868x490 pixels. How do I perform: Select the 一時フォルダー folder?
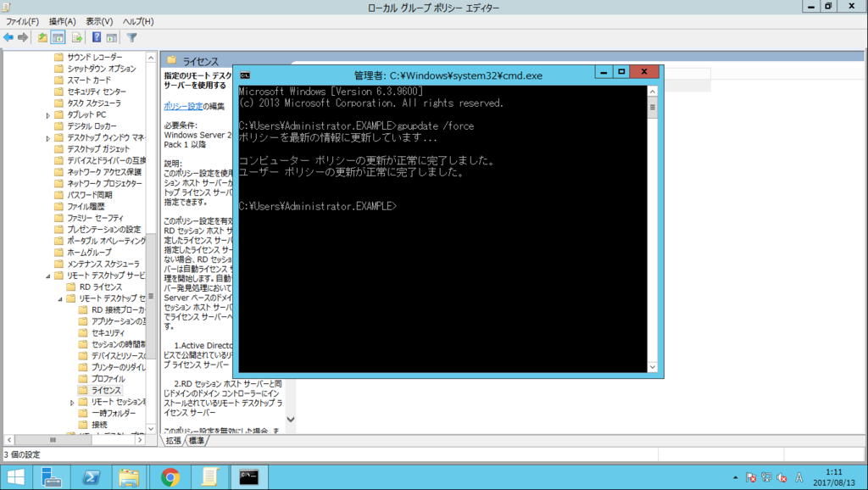click(x=114, y=413)
